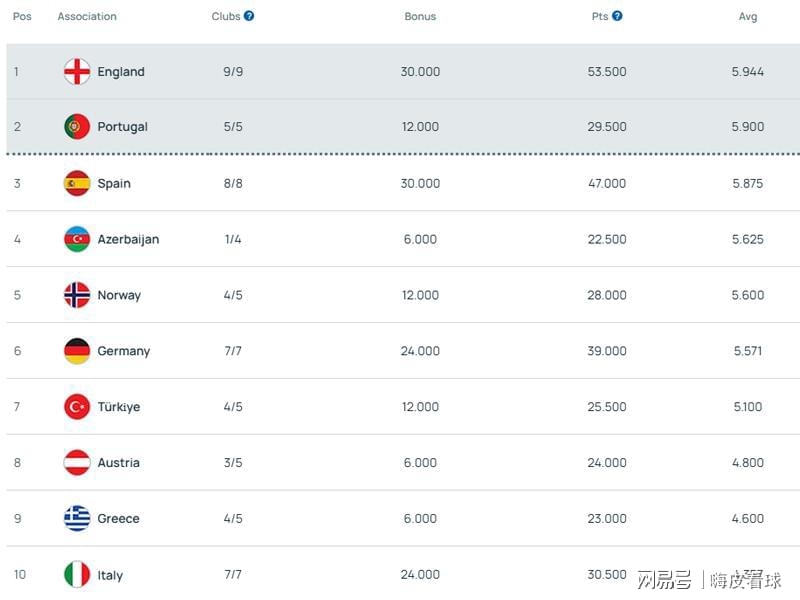This screenshot has width=800, height=600.
Task: Click the Spain flag icon
Action: pos(77,183)
